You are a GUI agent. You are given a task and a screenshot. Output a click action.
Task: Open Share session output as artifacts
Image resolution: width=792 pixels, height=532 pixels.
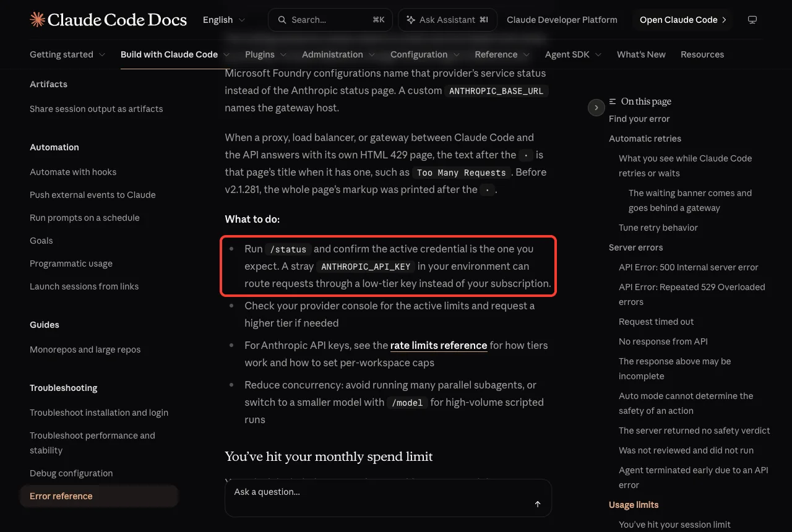[97, 109]
